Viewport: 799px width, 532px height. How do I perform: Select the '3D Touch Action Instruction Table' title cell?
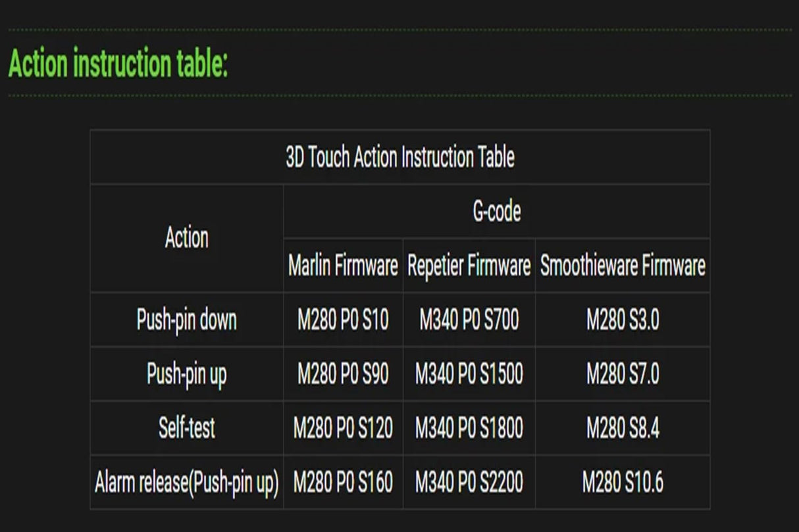pyautogui.click(x=400, y=157)
